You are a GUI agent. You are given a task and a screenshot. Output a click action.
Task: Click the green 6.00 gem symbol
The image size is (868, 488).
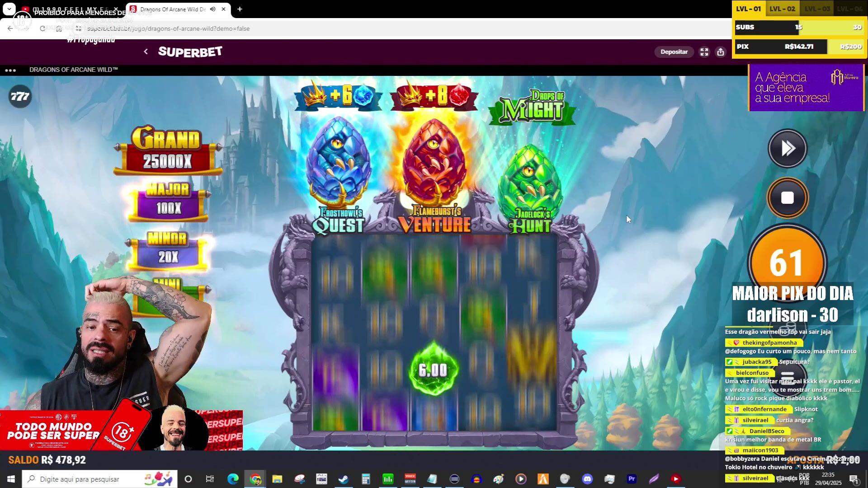coord(433,370)
